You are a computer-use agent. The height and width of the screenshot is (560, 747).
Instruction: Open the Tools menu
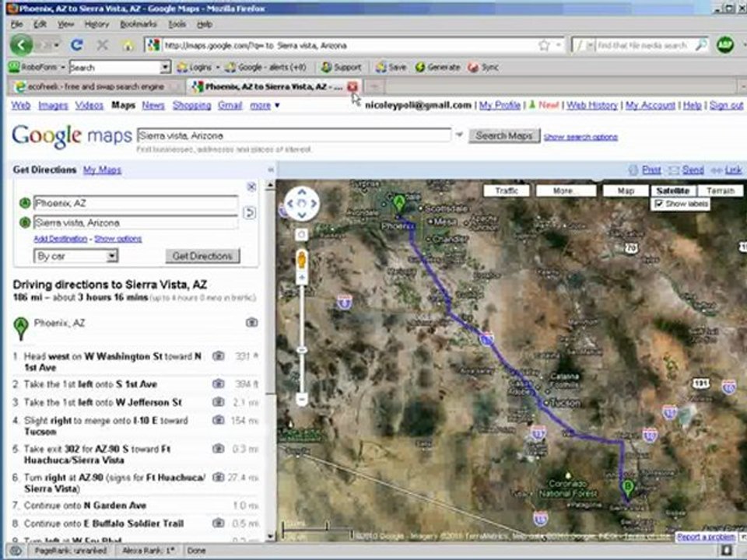point(177,24)
